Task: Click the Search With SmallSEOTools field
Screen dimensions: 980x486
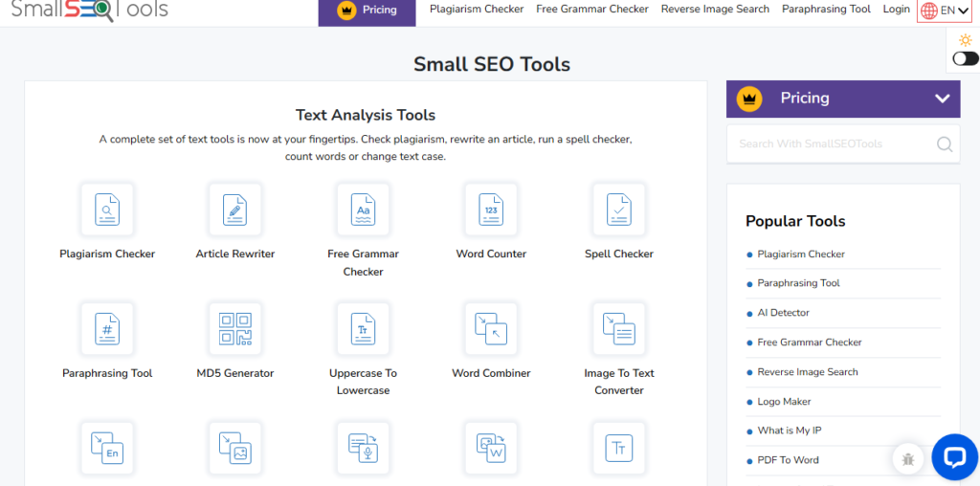Action: pos(843,144)
